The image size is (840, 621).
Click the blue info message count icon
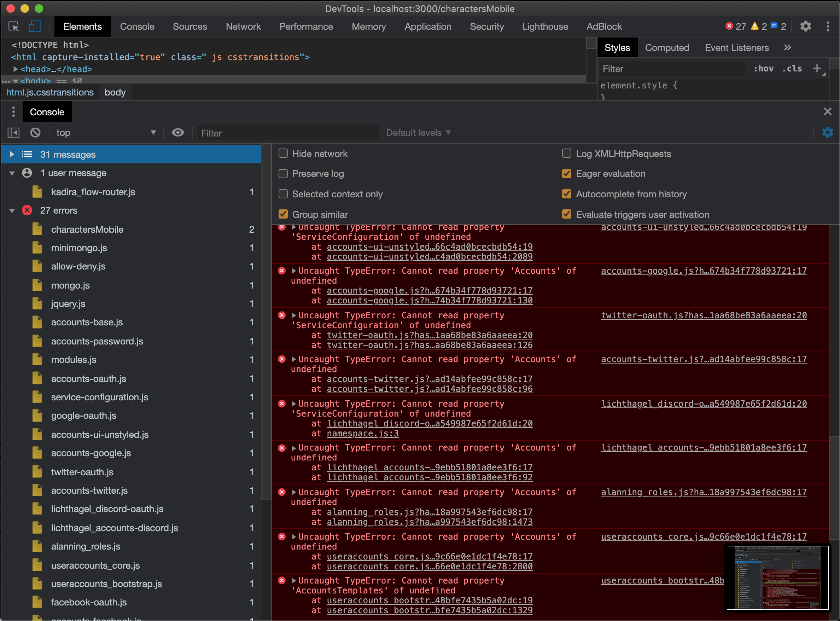coord(774,26)
